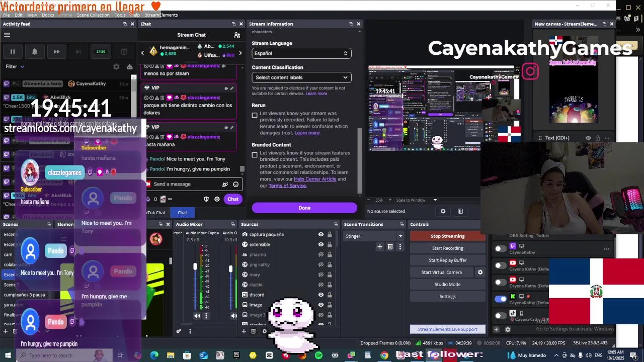Tick the Branded Content checkbox
Image resolution: width=644 pixels, height=362 pixels.
[255, 155]
